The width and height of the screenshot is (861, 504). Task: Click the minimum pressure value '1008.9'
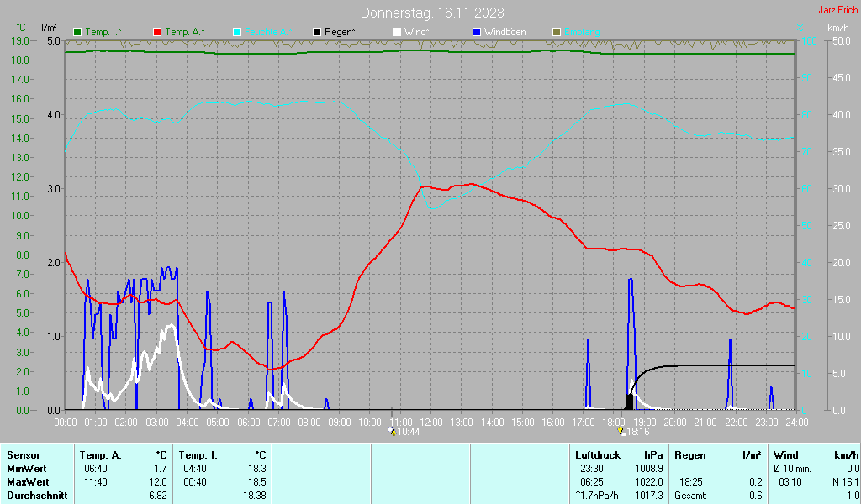pyautogui.click(x=649, y=469)
